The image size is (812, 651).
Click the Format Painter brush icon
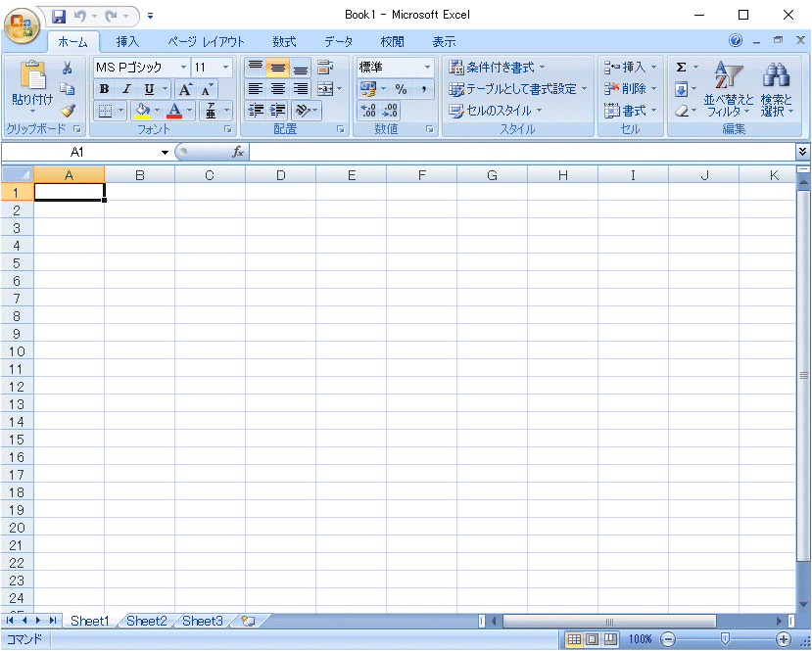pyautogui.click(x=68, y=111)
